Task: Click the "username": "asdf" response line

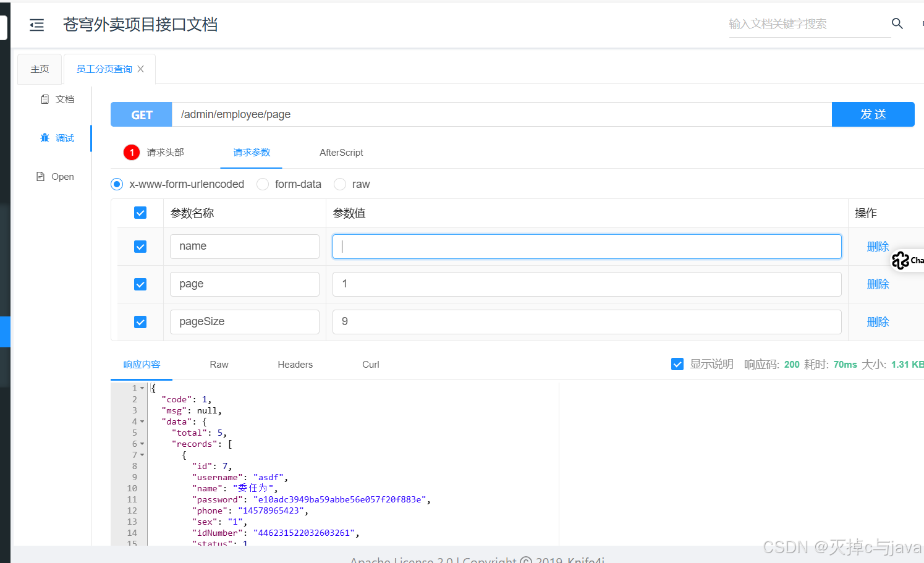Action: 240,478
